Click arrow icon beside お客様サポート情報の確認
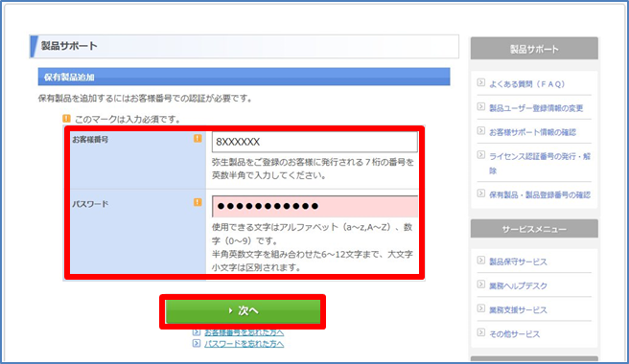 [481, 130]
